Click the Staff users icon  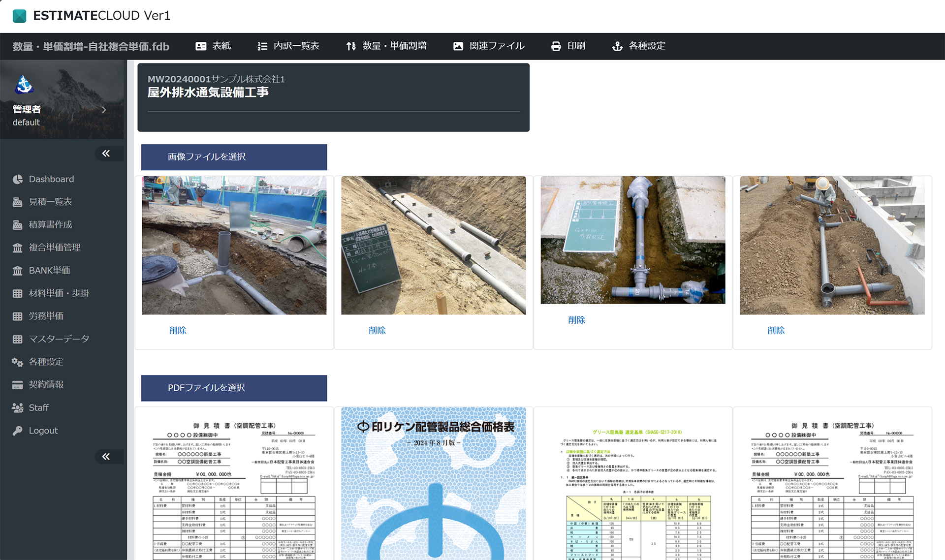[x=18, y=408]
